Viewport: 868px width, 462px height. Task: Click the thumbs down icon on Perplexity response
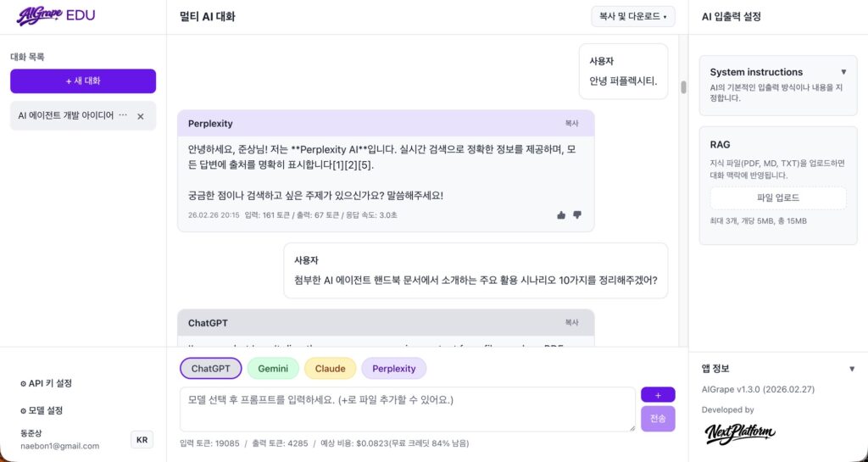point(577,215)
